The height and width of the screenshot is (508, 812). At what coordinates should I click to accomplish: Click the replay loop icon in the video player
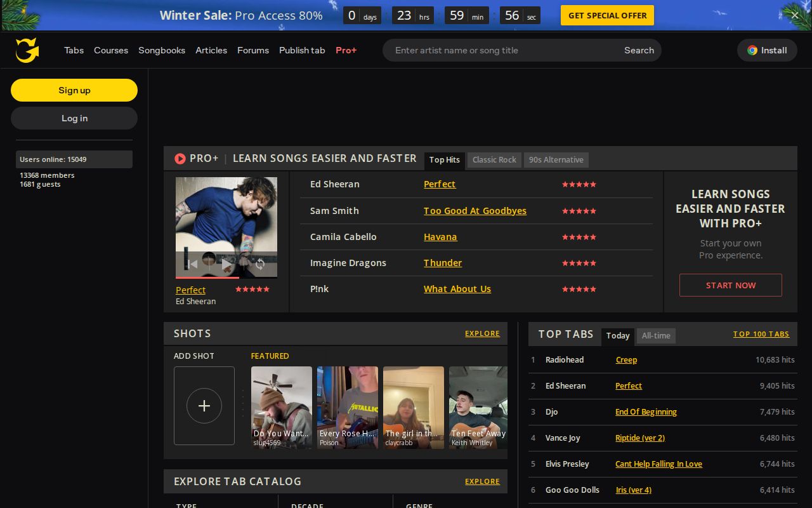coord(259,264)
